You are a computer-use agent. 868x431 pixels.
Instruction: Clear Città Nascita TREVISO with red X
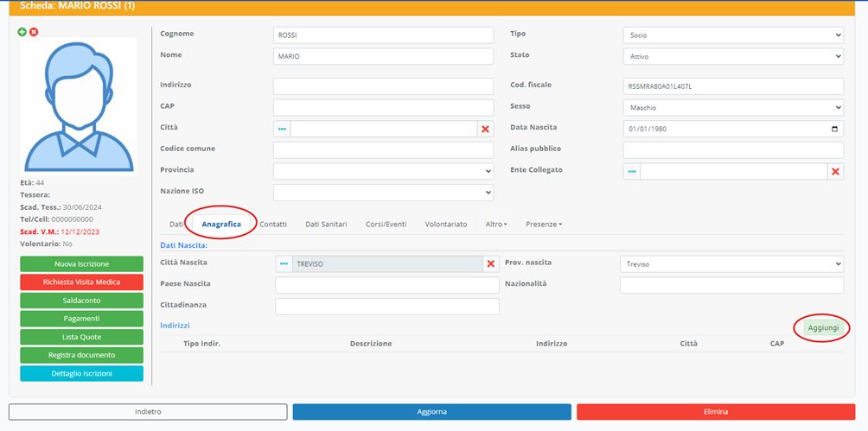point(490,263)
